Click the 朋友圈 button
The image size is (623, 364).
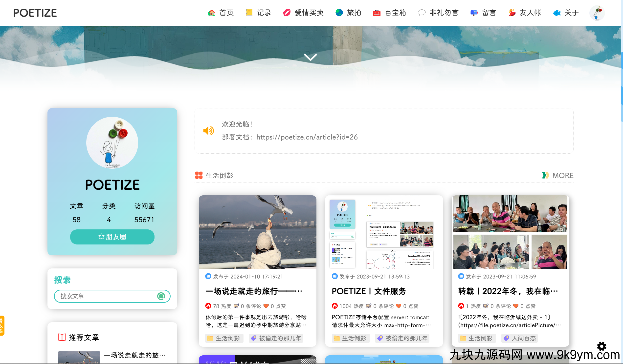pyautogui.click(x=112, y=237)
